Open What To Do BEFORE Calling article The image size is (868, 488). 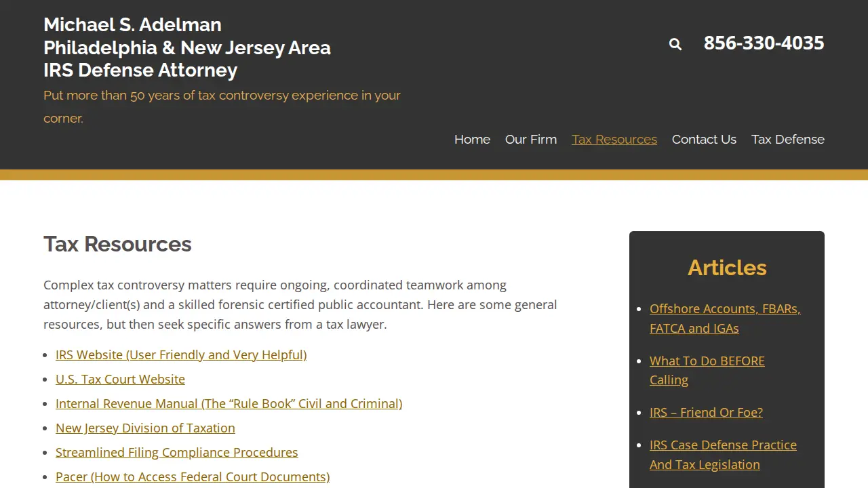(x=707, y=370)
